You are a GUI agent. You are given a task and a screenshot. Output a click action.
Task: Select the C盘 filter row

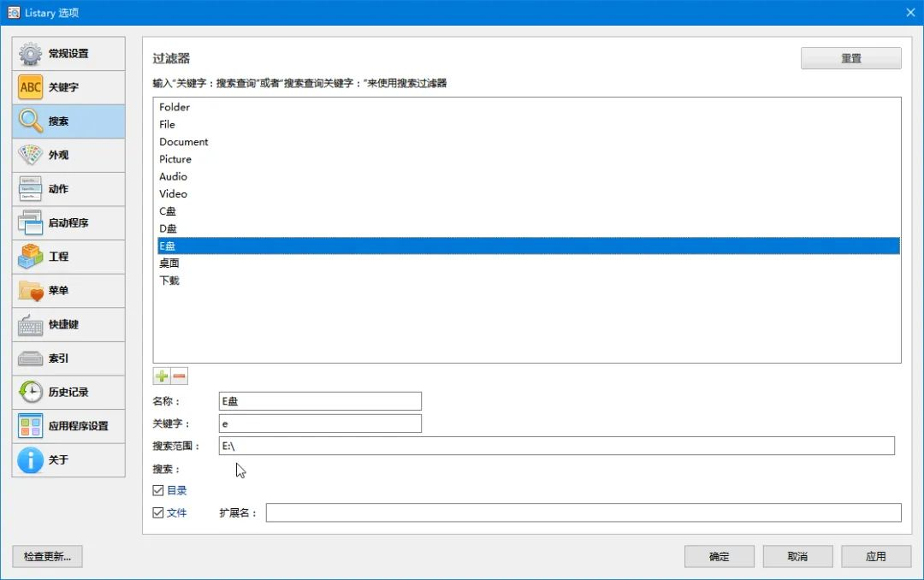click(x=529, y=211)
